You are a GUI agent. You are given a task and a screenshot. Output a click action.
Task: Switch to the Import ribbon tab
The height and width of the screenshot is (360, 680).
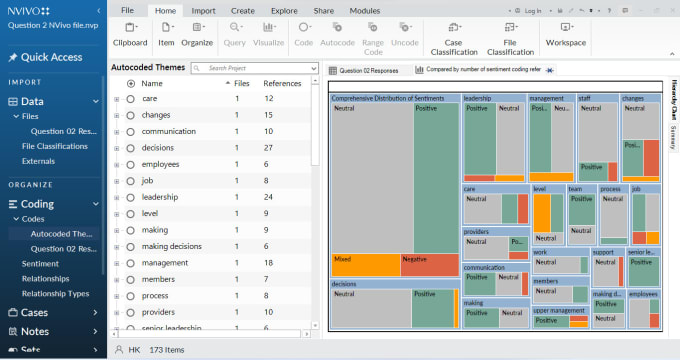coord(203,11)
